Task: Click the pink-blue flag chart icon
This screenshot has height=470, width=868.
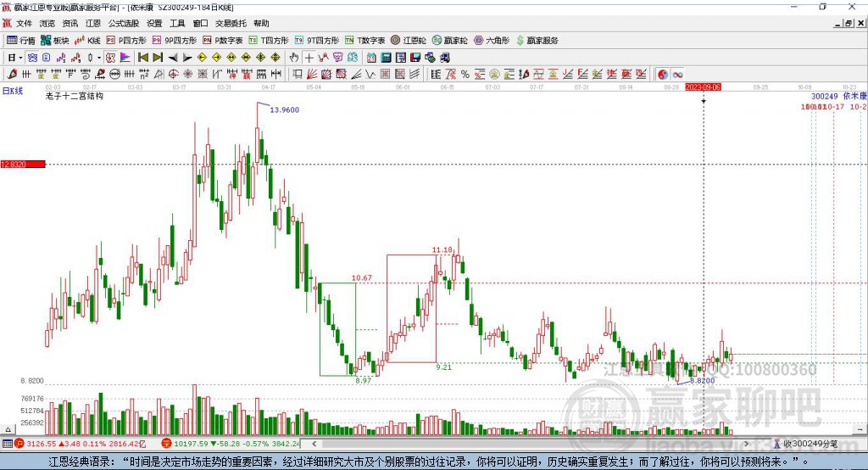Action: pyautogui.click(x=125, y=57)
